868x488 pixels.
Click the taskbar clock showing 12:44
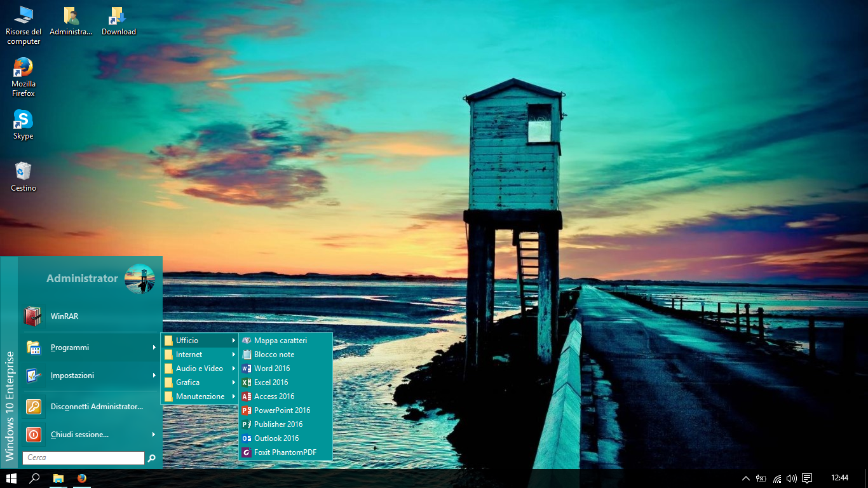click(839, 478)
